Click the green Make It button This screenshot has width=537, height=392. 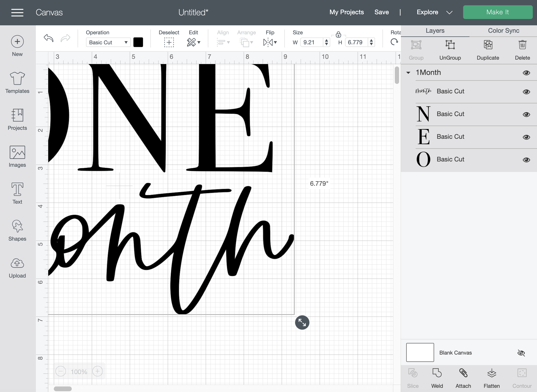click(497, 12)
